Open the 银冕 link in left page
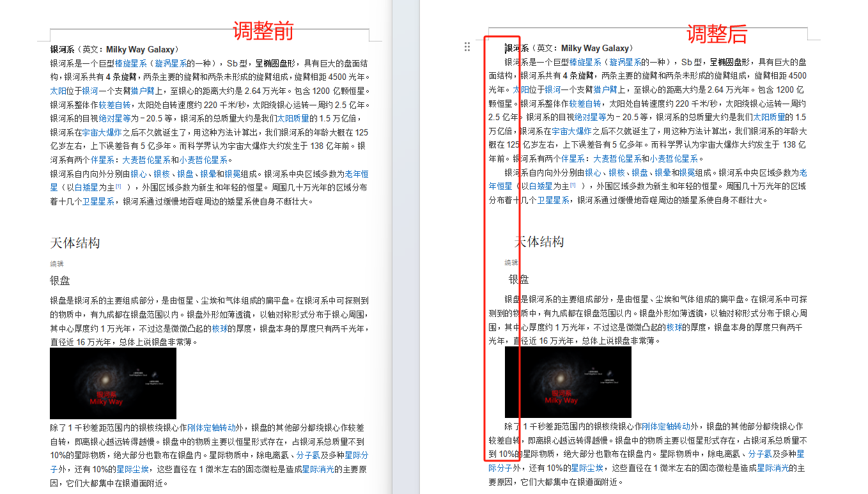868x494 pixels. click(x=232, y=174)
